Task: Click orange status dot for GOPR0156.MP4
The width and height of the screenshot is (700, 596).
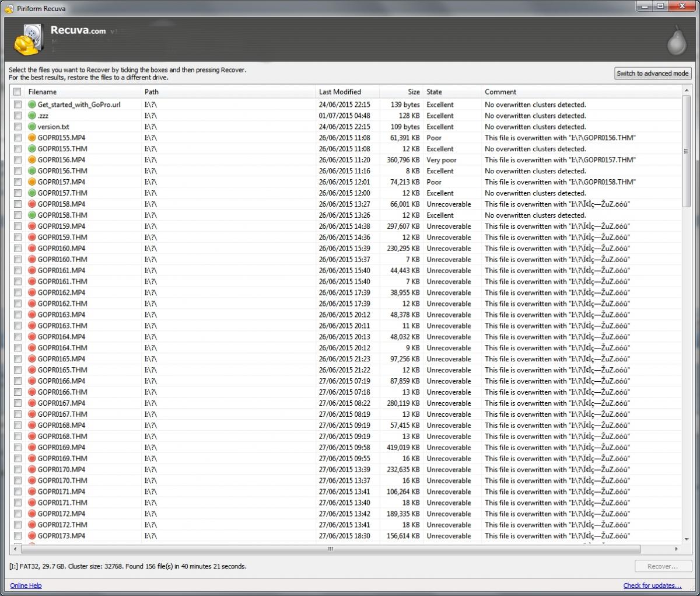Action: click(33, 160)
